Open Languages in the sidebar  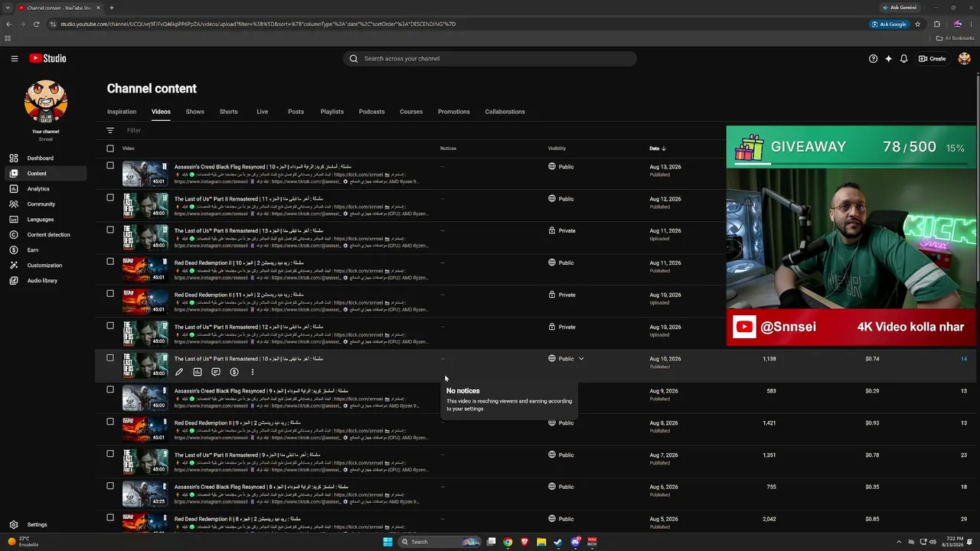[41, 220]
